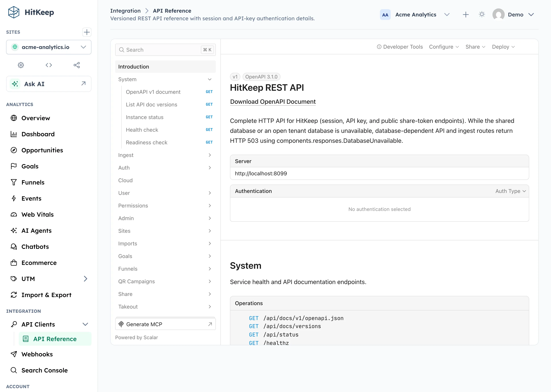551x392 pixels.
Task: Open the List API doc versions endpoint
Action: coord(169,105)
